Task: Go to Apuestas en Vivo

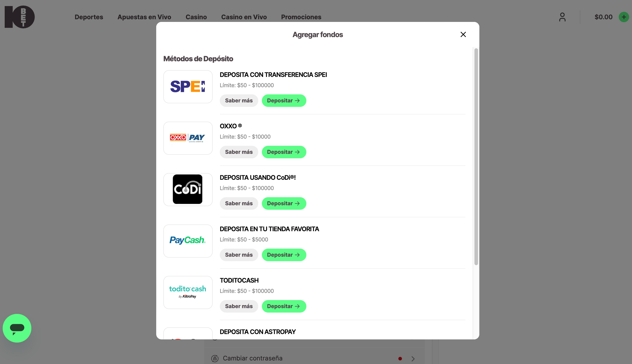Action: click(144, 17)
